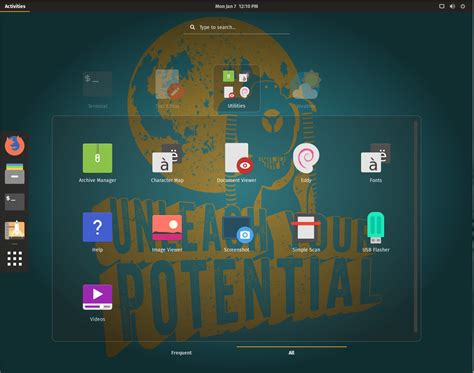Click the Activities button
Screen dimensions: 474x373
click(x=15, y=6)
